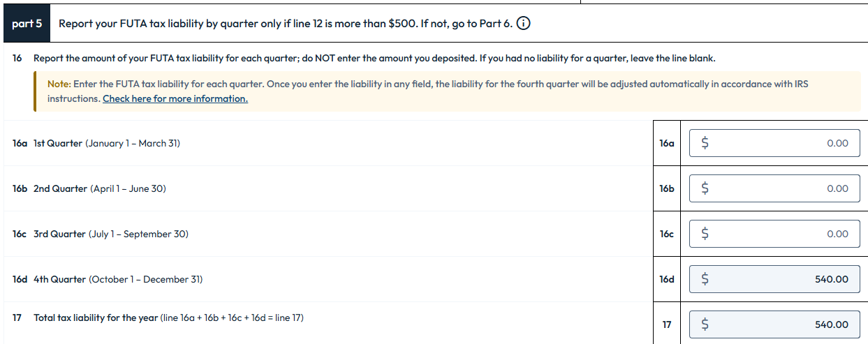Click the 'Report your FUTA tax liability' section heading
This screenshot has width=868, height=344.
click(285, 23)
